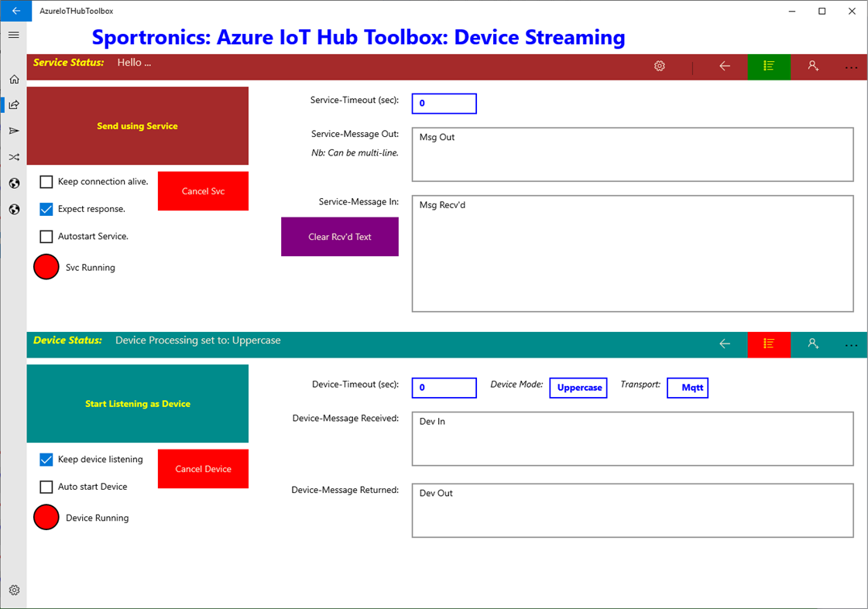The image size is (868, 609).
Task: Click Cancel Device button
Action: point(203,468)
